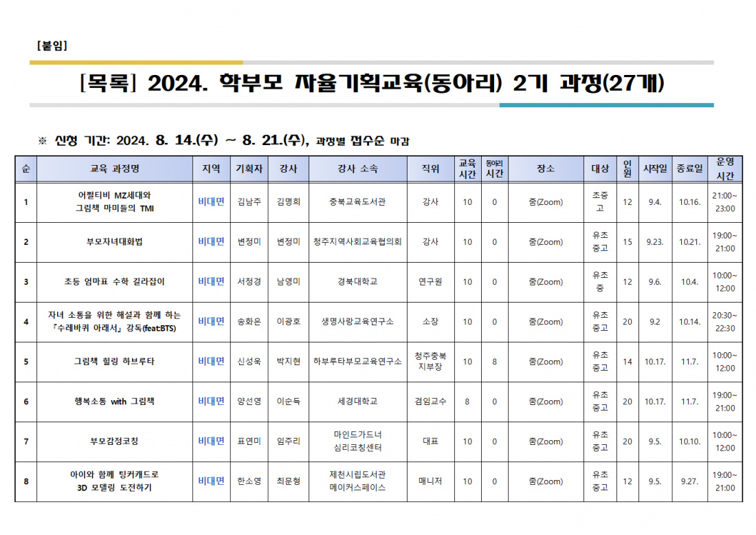
Task: Click instructor name '최문형'
Action: pos(289,481)
